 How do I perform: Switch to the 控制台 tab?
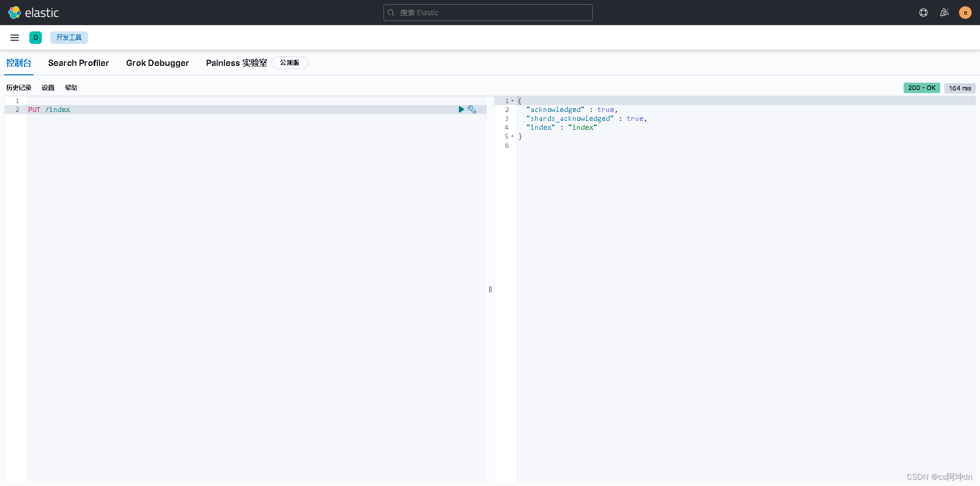(19, 63)
